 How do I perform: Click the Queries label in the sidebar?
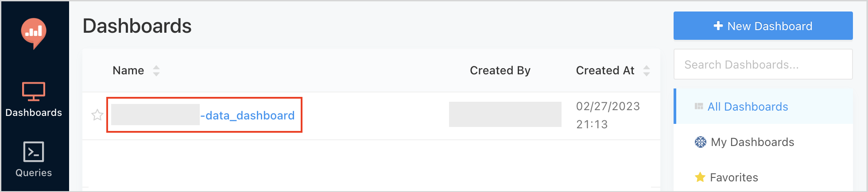tap(34, 173)
